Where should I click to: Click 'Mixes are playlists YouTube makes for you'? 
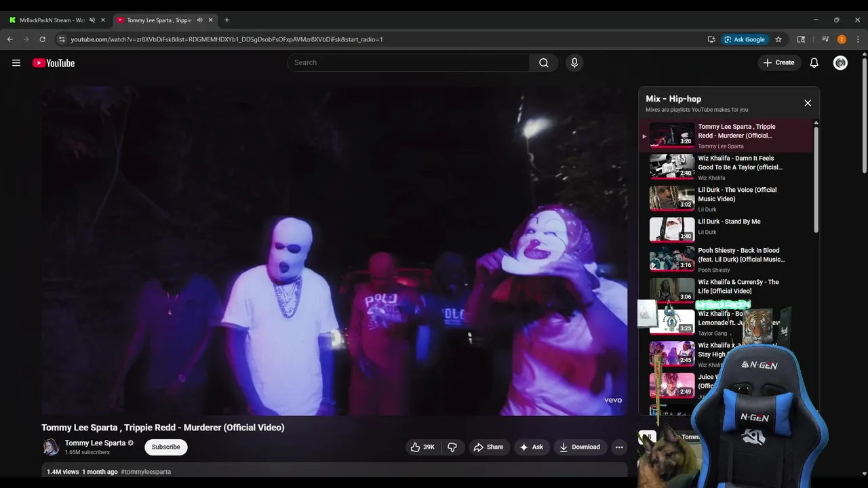click(697, 110)
